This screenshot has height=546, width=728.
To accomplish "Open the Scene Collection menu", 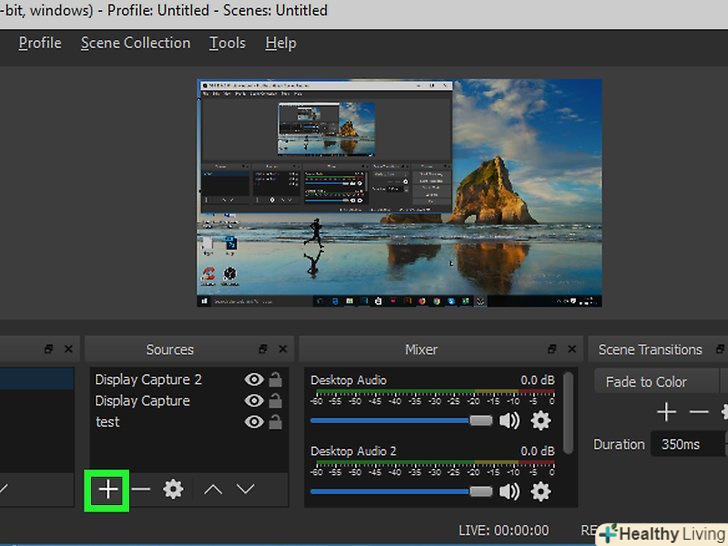I will click(135, 43).
